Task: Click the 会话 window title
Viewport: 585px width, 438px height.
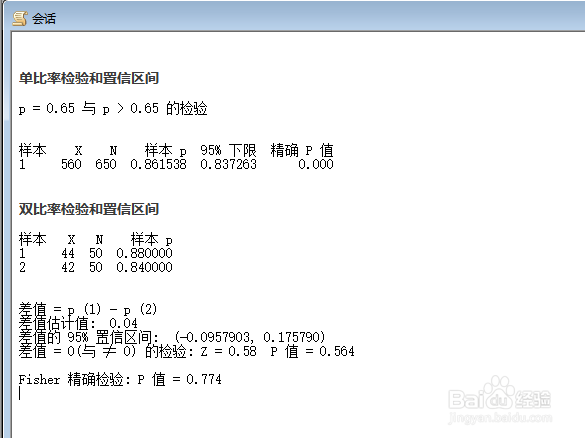Action: click(x=44, y=18)
